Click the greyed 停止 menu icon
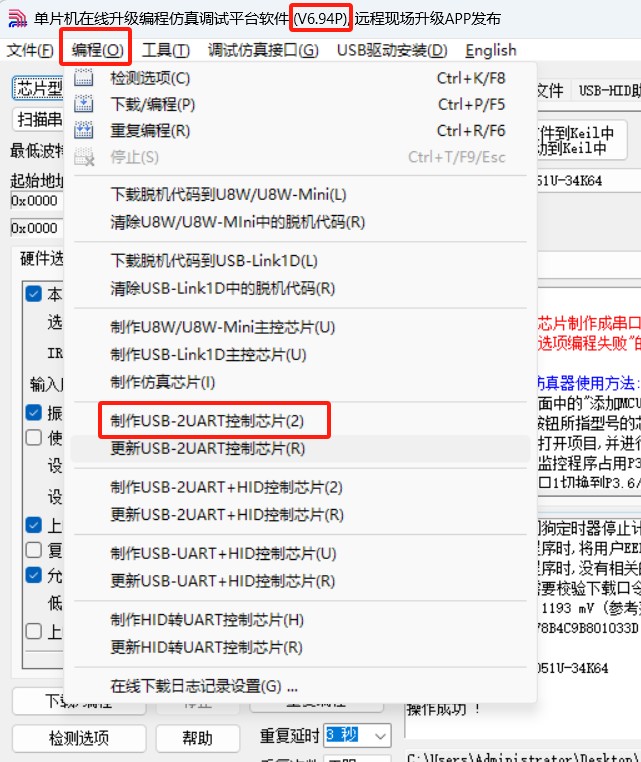The width and height of the screenshot is (641, 762). pyautogui.click(x=84, y=156)
